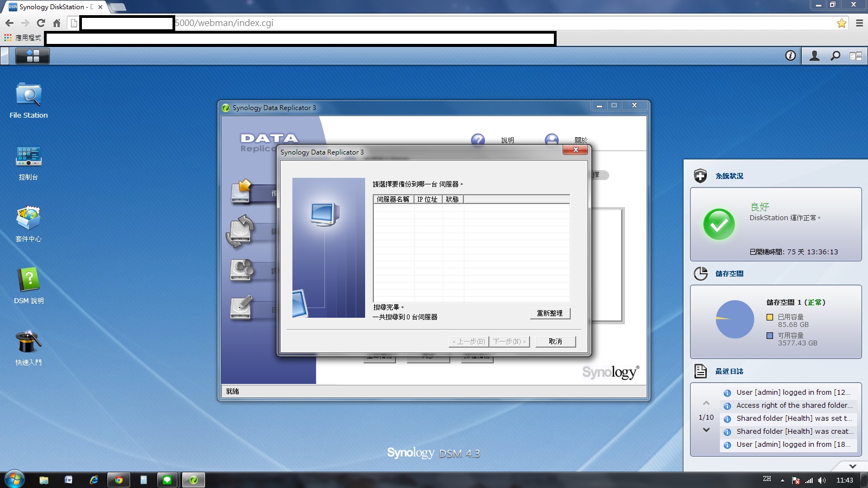
Task: Open the 系統狀況 widget title link
Action: [729, 176]
